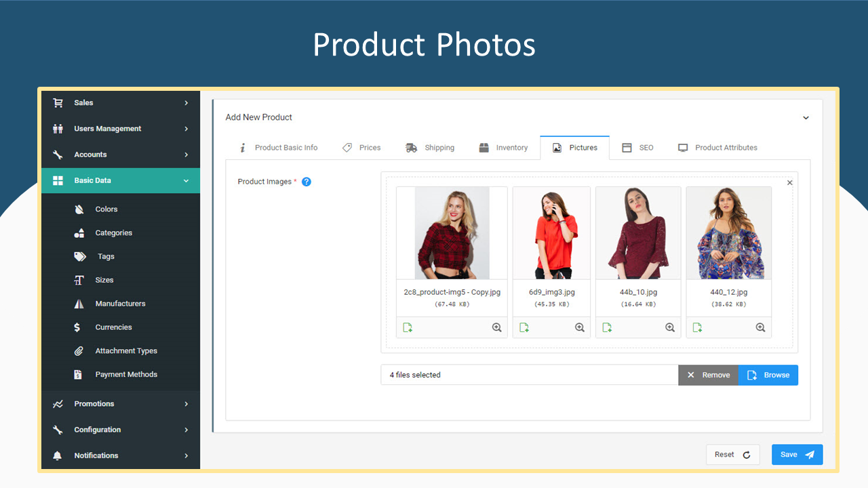
Task: Click the upload icon under 44b_10.jpg
Action: point(607,327)
